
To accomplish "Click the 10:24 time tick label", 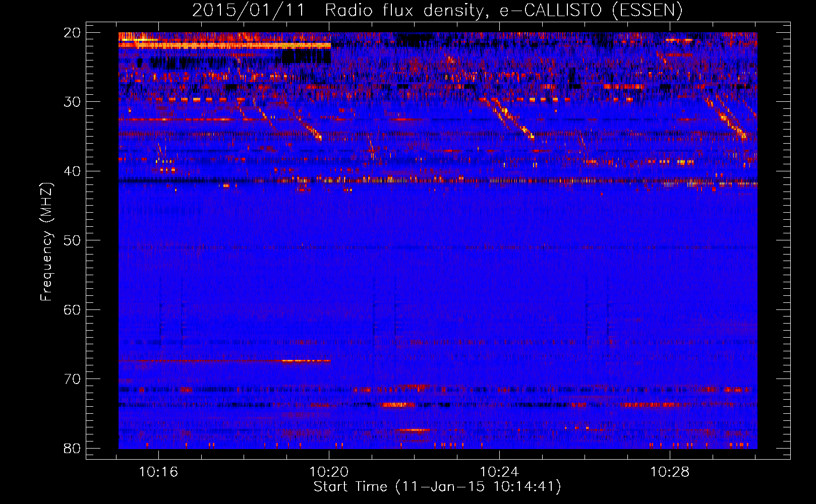I will [499, 472].
